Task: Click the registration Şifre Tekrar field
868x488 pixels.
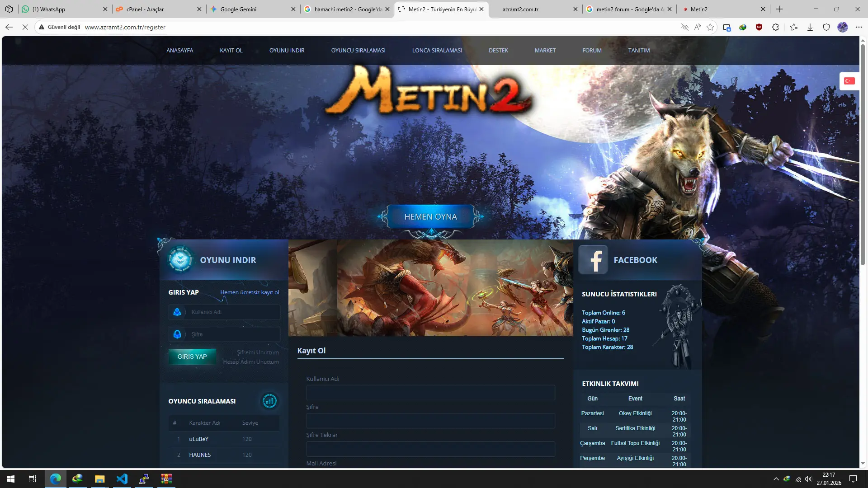Action: coord(430,449)
